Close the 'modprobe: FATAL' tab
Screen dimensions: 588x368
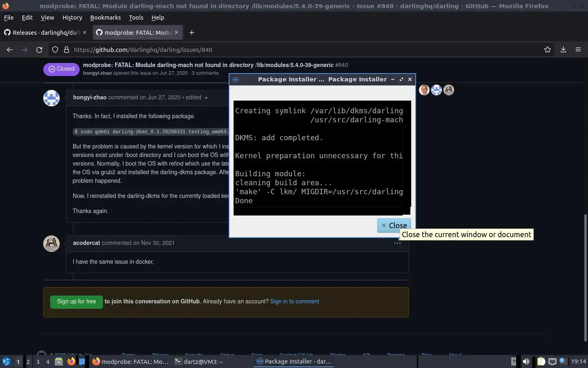pyautogui.click(x=176, y=32)
